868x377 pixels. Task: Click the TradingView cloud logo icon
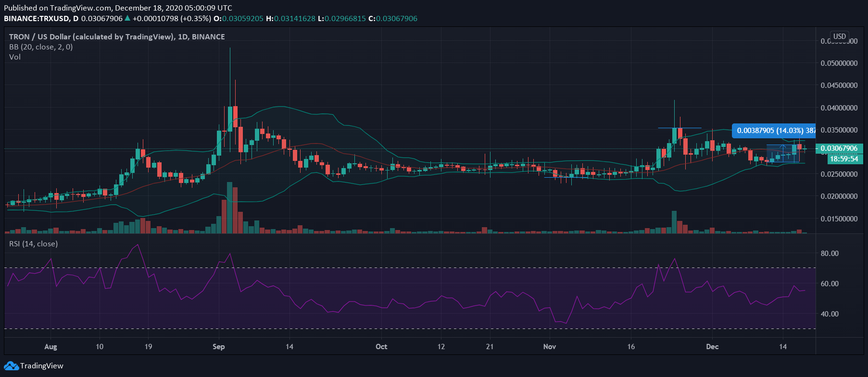coord(11,366)
